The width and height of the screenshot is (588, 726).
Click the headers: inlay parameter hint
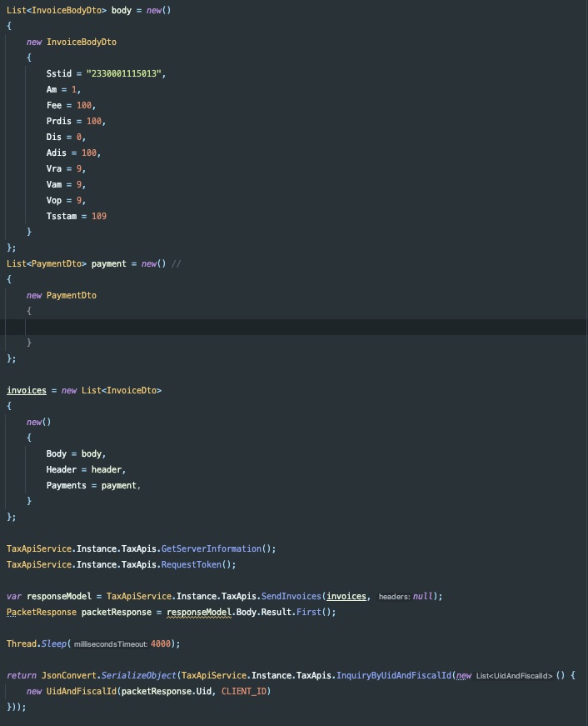coord(395,597)
